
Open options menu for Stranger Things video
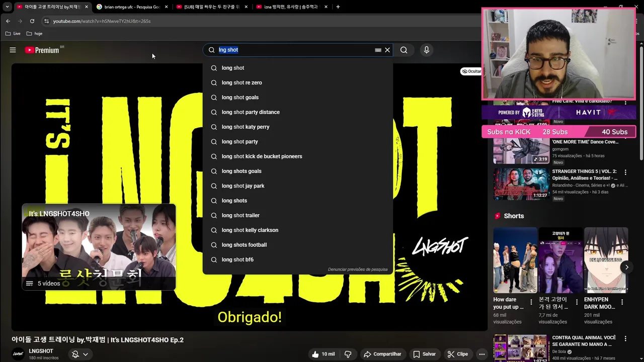click(x=625, y=172)
